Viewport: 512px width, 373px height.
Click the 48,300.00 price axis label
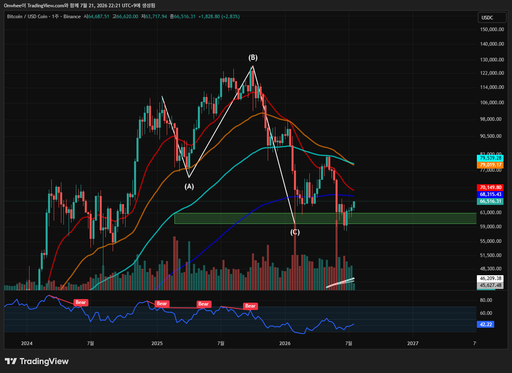[491, 268]
